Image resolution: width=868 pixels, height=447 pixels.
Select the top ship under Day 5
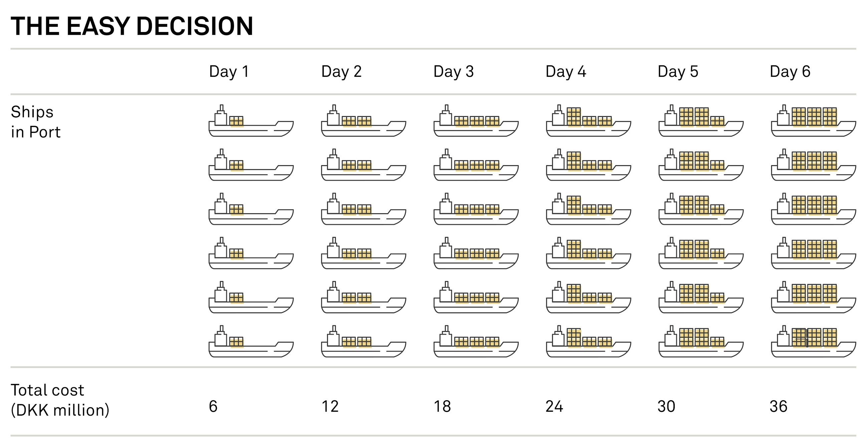[701, 121]
